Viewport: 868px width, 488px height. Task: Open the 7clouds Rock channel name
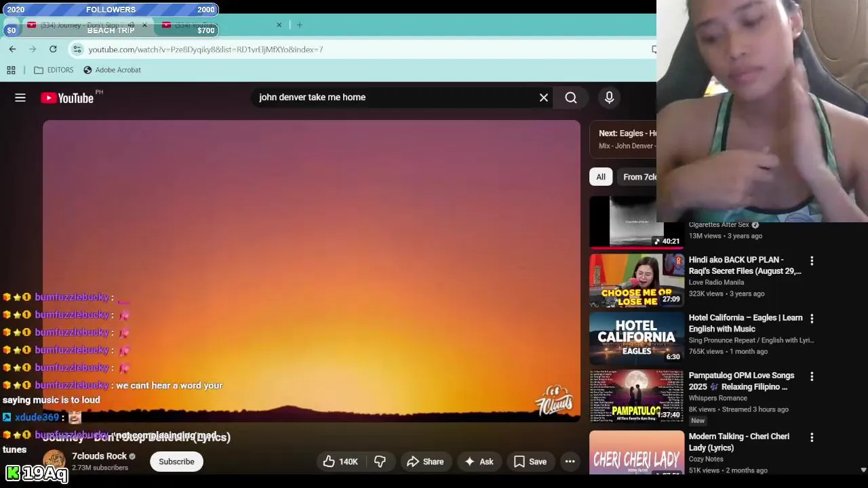point(99,456)
